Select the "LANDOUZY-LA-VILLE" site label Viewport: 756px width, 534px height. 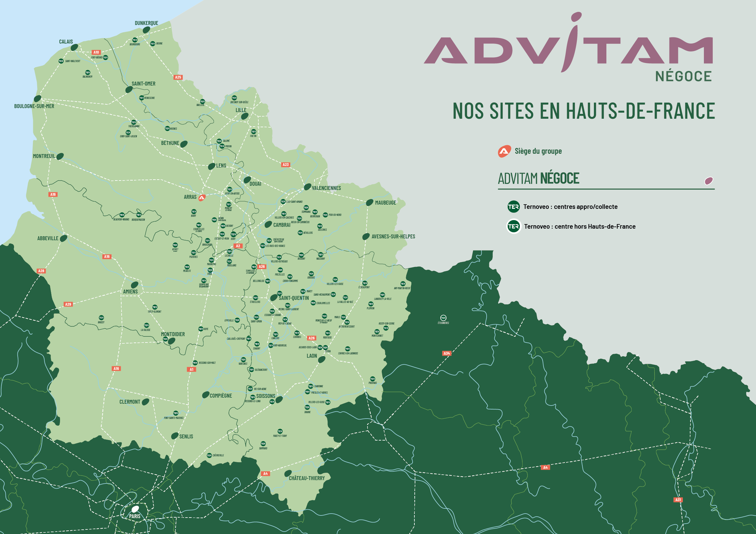tap(383, 299)
